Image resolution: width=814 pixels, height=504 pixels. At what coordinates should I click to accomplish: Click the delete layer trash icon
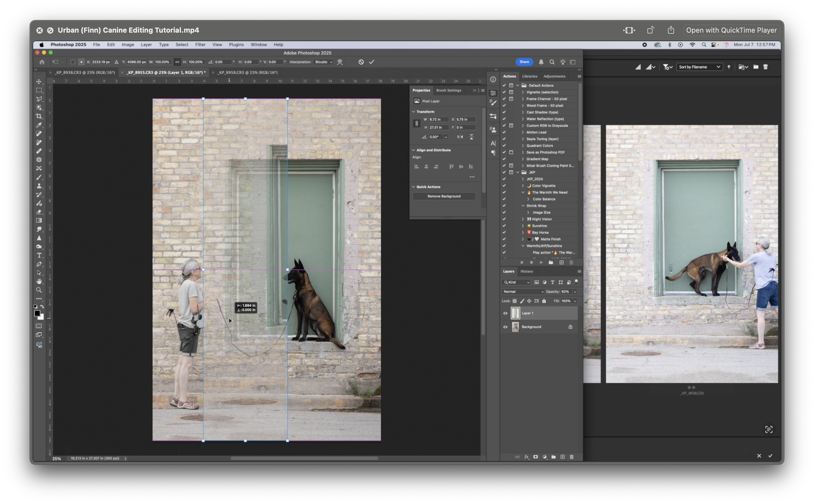(571, 457)
